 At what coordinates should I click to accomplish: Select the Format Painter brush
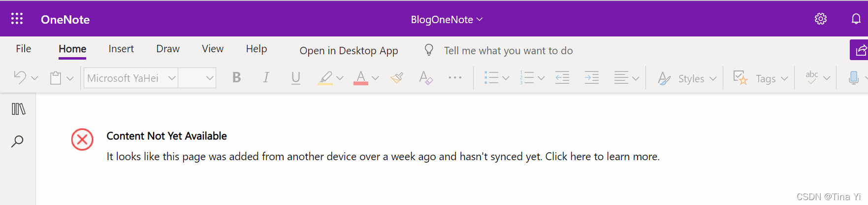397,78
